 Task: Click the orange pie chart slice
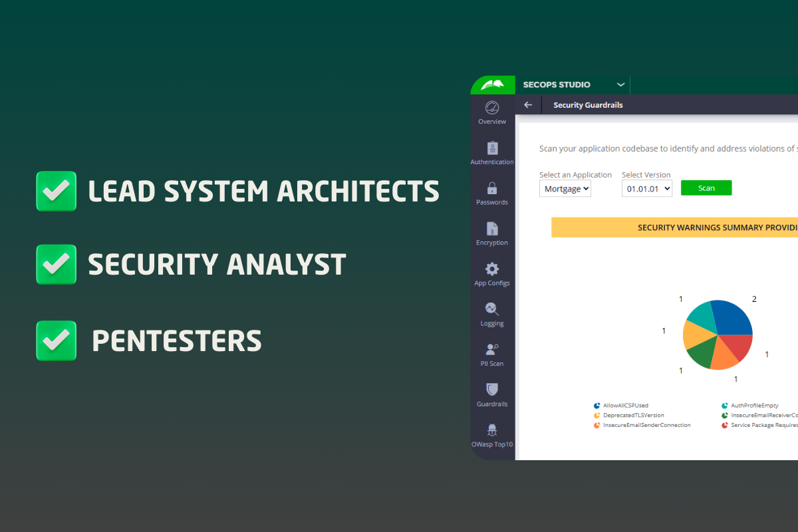(724, 356)
